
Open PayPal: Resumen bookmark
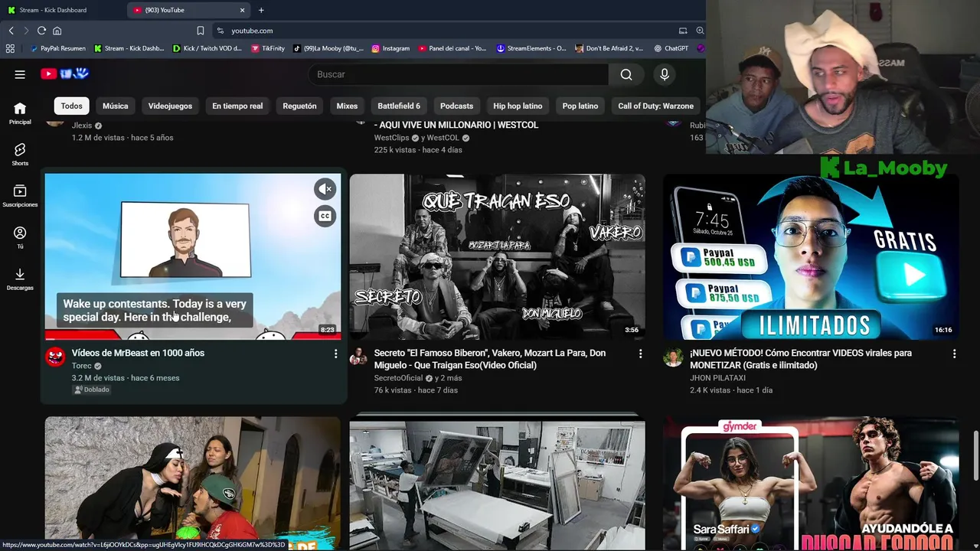pos(57,48)
